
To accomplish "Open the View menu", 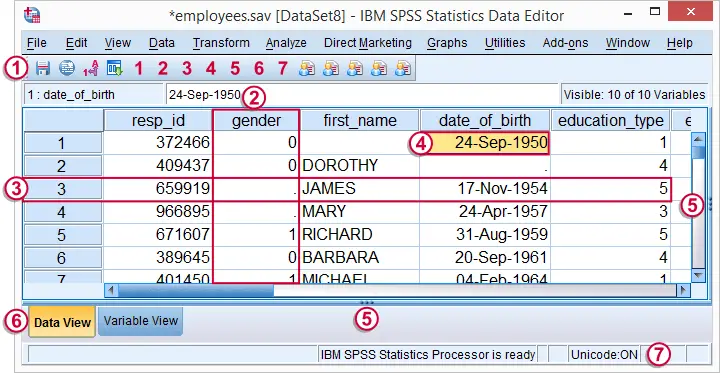I will point(118,43).
